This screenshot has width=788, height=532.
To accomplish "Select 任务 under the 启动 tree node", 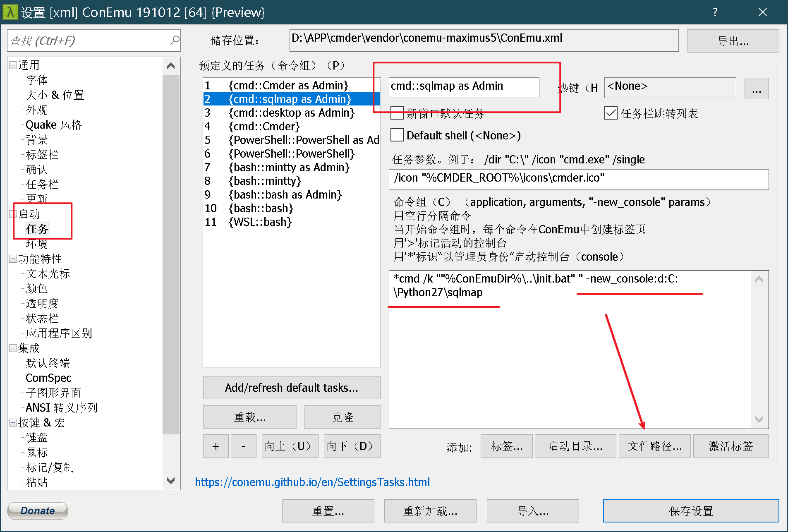I will pyautogui.click(x=37, y=229).
